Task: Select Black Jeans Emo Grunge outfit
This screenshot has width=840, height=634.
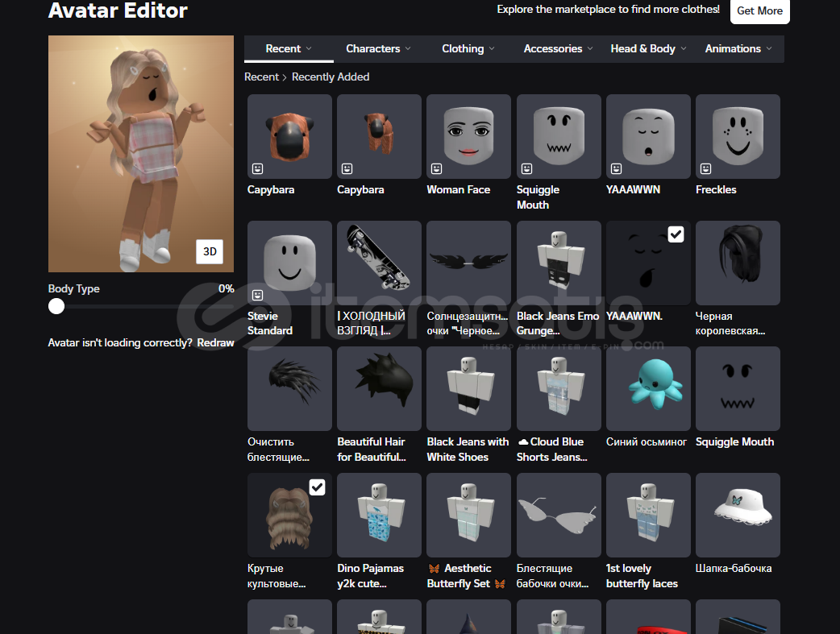Action: [559, 263]
